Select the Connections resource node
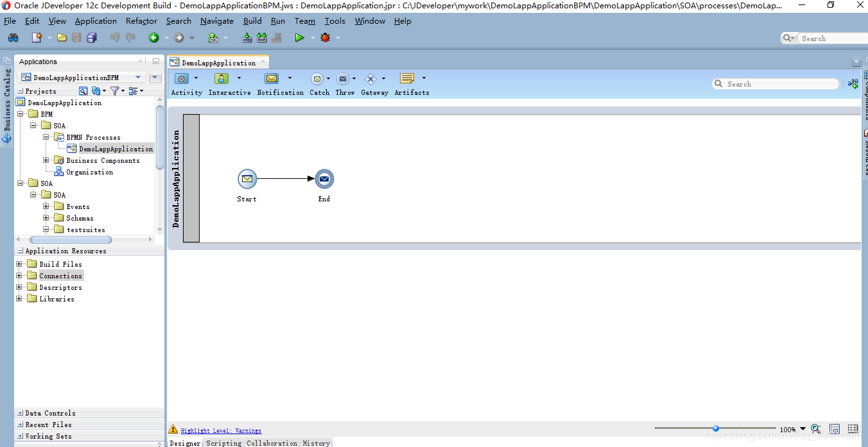Image resolution: width=868 pixels, height=447 pixels. [x=60, y=276]
